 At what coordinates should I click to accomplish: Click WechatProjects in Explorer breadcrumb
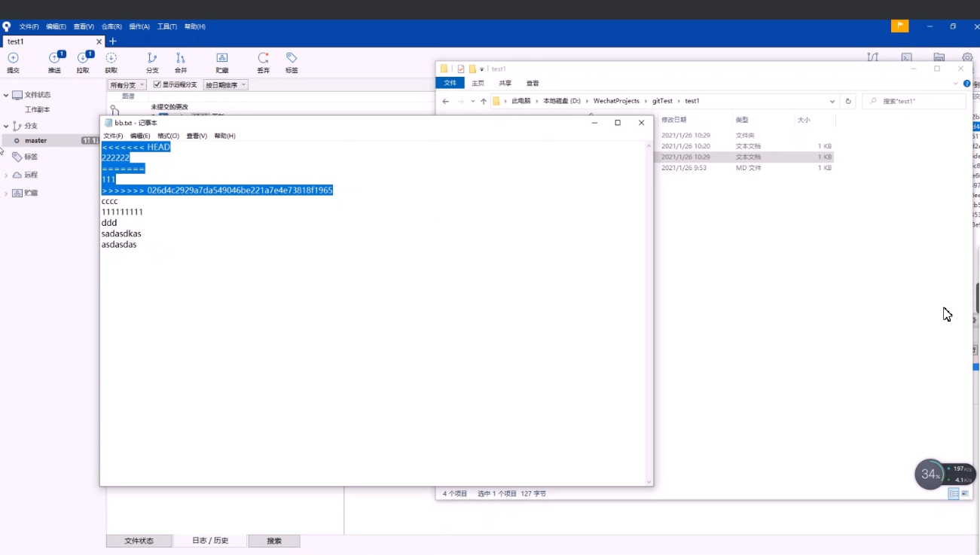pyautogui.click(x=616, y=101)
